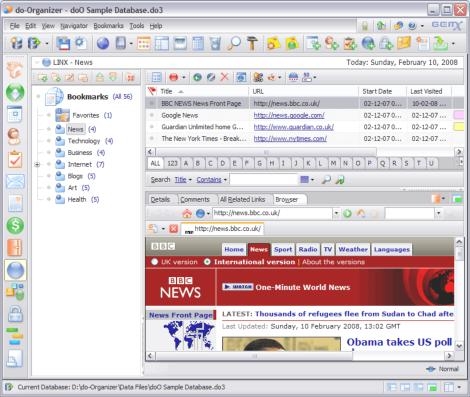Select the blue globe LINX sidebar icon

click(15, 270)
